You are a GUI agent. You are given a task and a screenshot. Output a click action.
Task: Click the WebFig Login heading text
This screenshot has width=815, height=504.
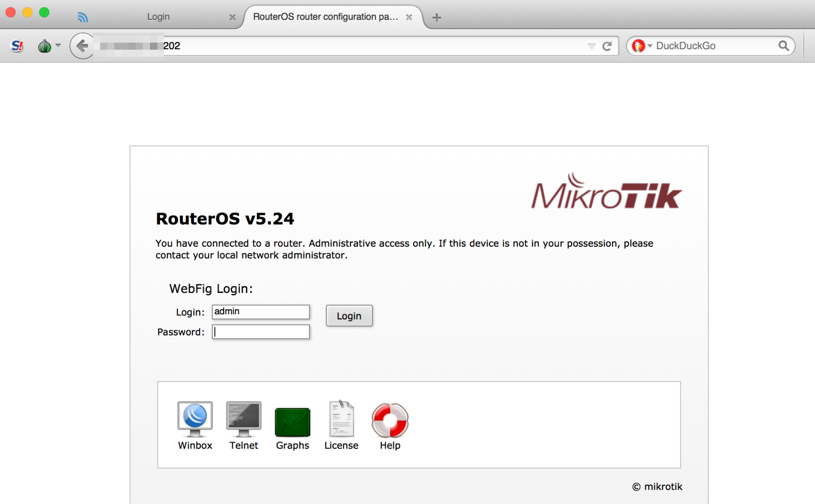(x=211, y=288)
